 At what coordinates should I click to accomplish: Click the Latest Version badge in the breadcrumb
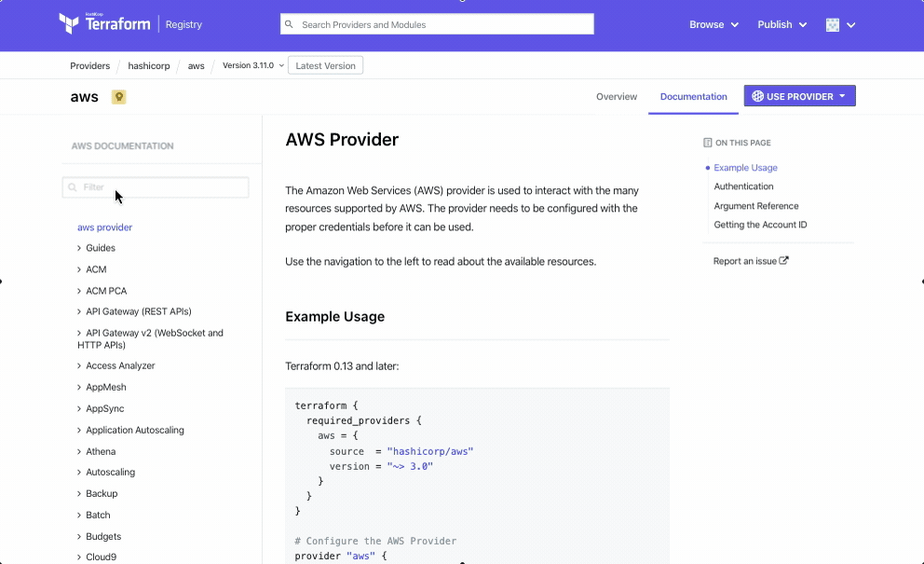tap(325, 65)
